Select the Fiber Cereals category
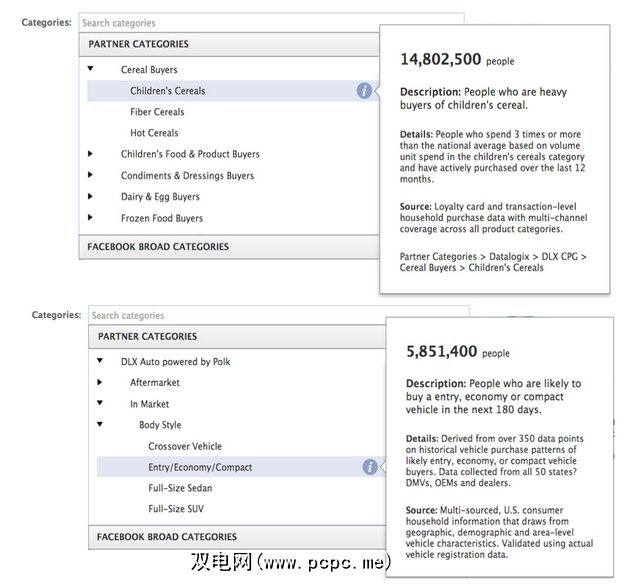This screenshot has width=625, height=585. [x=157, y=112]
